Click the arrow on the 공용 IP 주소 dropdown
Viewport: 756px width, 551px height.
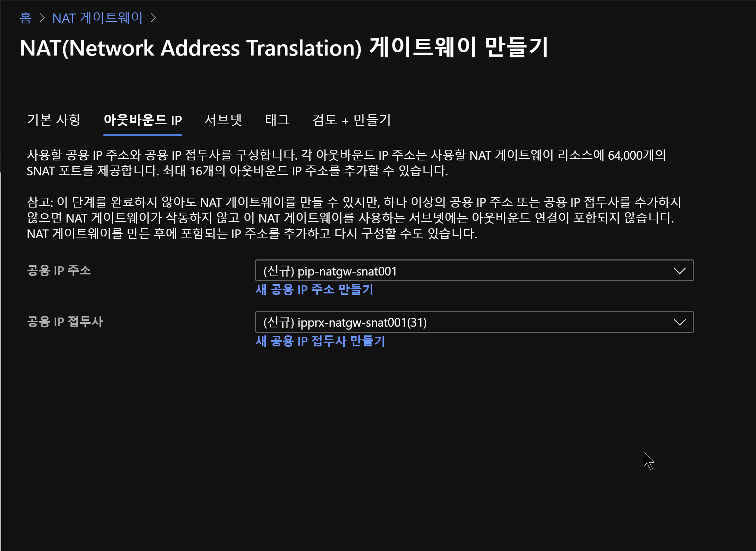click(679, 271)
